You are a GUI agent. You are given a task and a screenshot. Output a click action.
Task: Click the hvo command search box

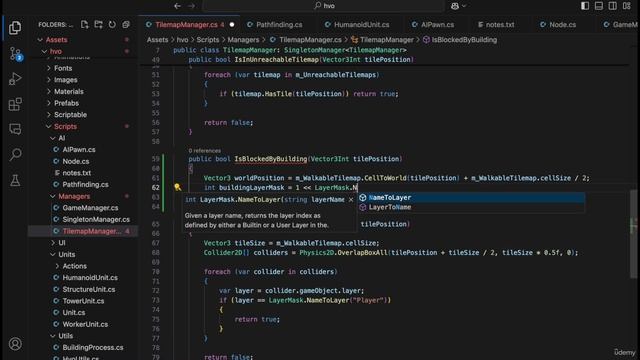tap(324, 6)
